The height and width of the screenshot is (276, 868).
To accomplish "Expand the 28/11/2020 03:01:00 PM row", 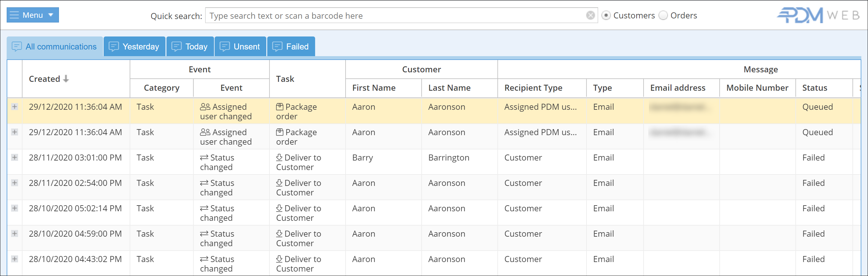I will tap(15, 157).
